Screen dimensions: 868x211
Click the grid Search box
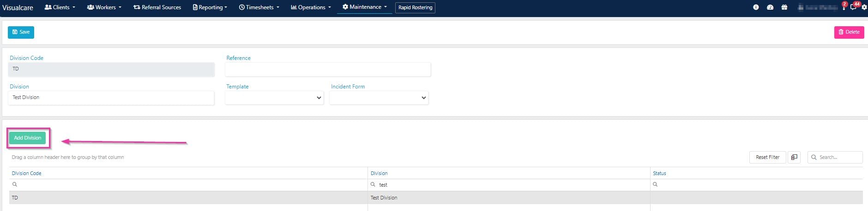[x=835, y=157]
